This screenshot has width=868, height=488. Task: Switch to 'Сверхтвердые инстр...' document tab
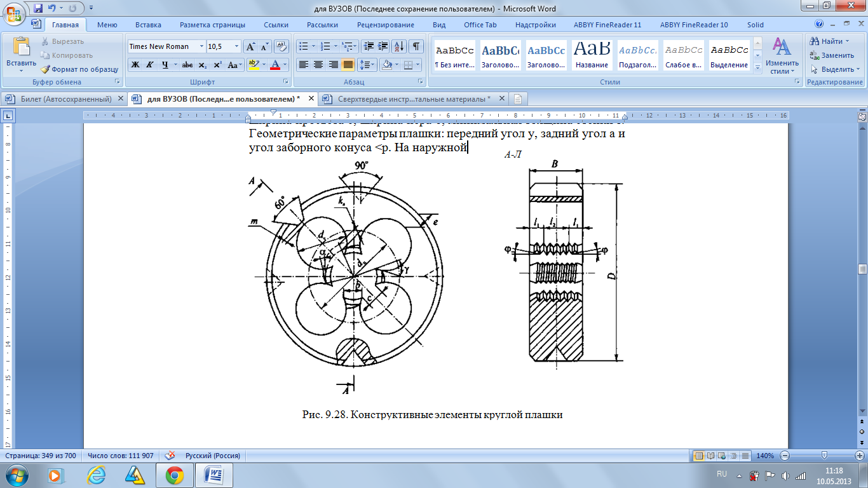(x=413, y=99)
